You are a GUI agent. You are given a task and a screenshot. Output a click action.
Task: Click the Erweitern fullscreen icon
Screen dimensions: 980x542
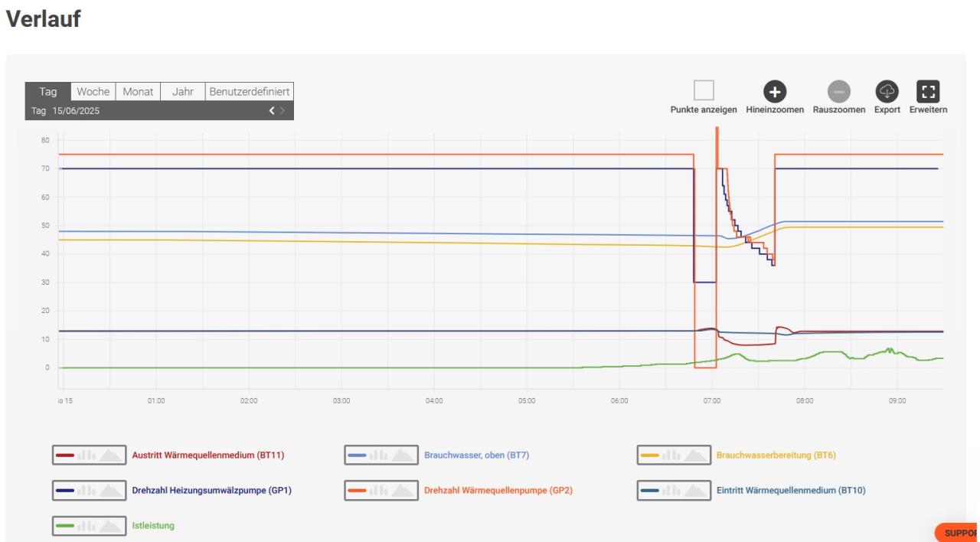click(x=928, y=92)
